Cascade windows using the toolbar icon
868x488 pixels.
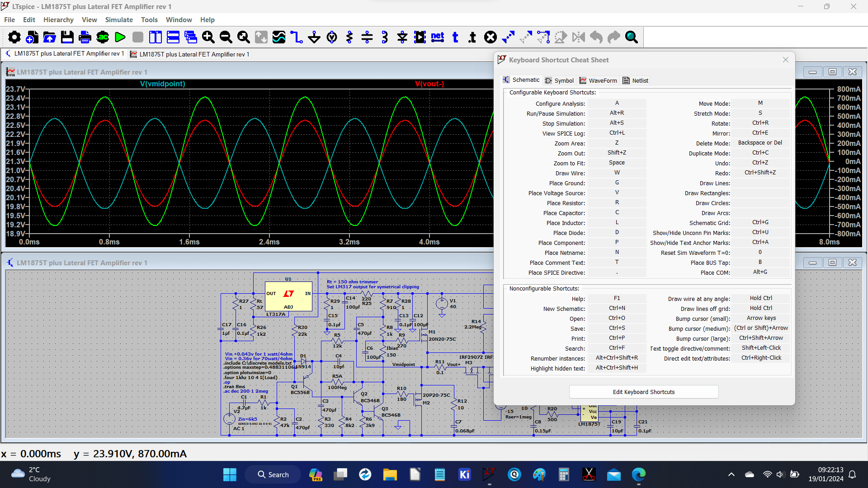[x=191, y=37]
